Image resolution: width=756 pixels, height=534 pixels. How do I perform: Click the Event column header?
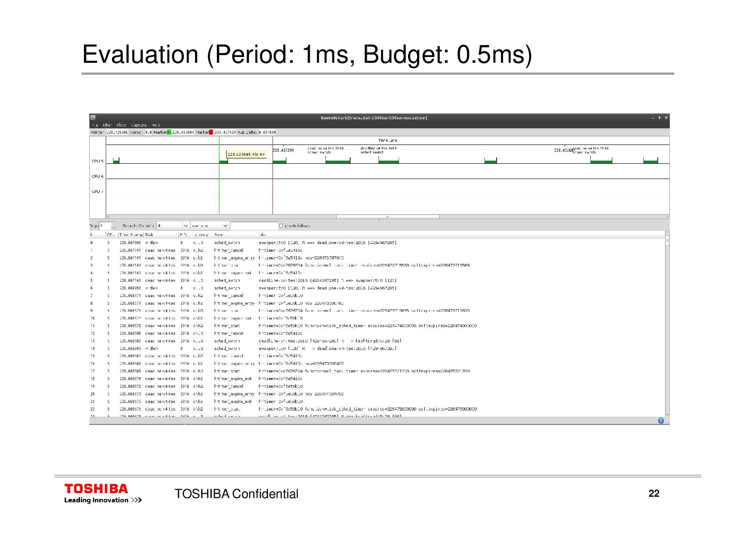pos(235,235)
